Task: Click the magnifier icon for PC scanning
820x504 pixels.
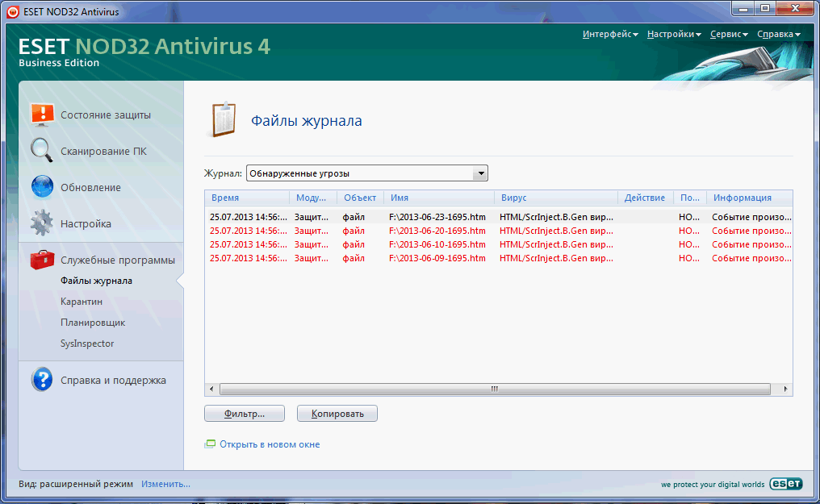Action: click(x=41, y=151)
